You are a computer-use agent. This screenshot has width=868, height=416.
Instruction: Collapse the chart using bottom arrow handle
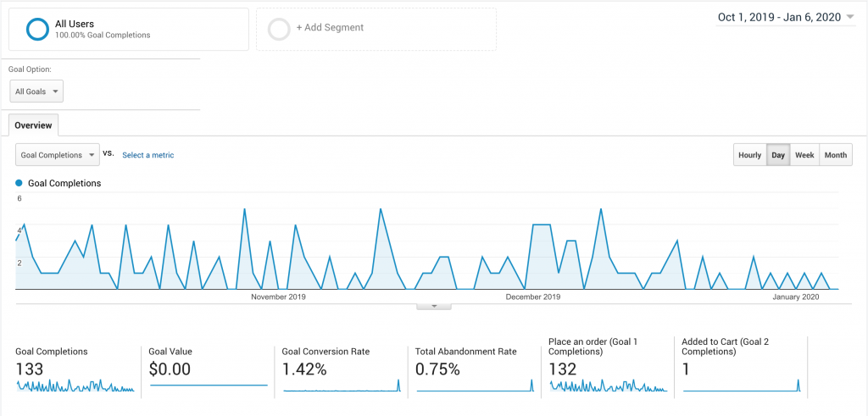(434, 306)
